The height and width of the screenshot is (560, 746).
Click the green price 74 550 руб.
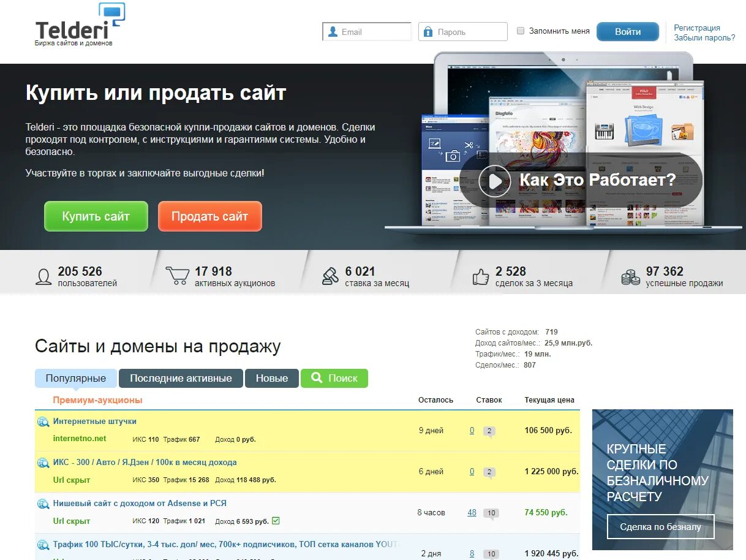click(x=546, y=513)
